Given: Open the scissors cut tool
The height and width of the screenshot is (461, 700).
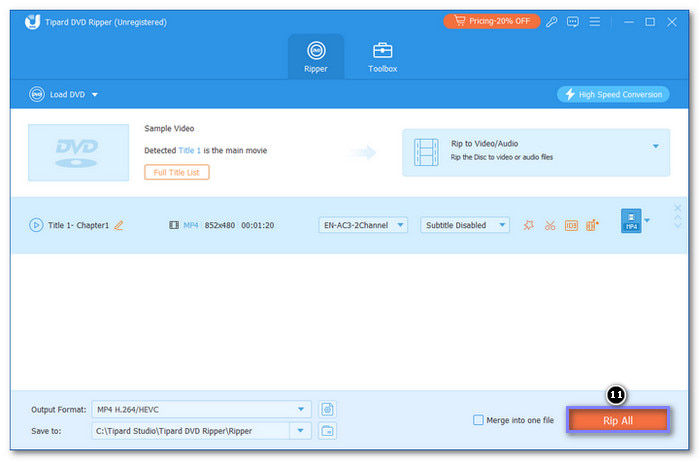Looking at the screenshot, I should pos(550,225).
